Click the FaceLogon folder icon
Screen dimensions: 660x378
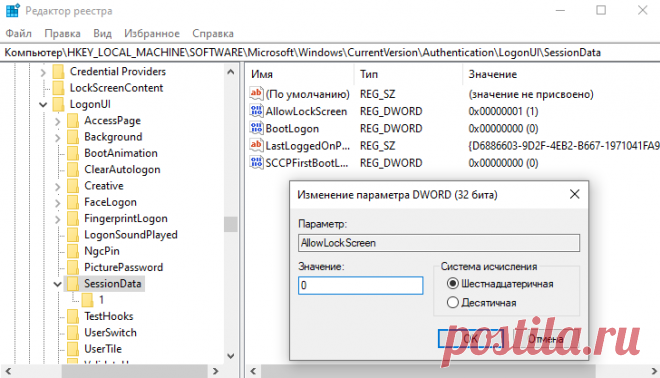pos(73,202)
